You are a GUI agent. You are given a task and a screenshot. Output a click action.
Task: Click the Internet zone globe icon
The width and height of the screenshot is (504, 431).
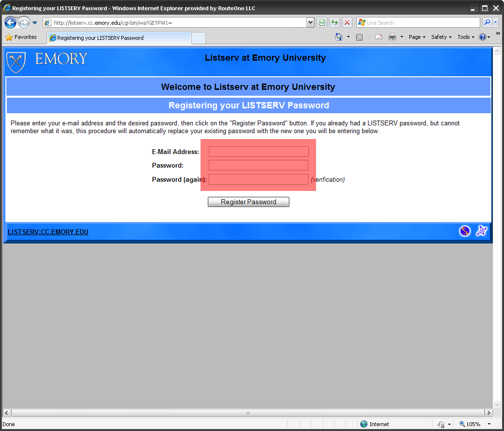click(x=364, y=424)
